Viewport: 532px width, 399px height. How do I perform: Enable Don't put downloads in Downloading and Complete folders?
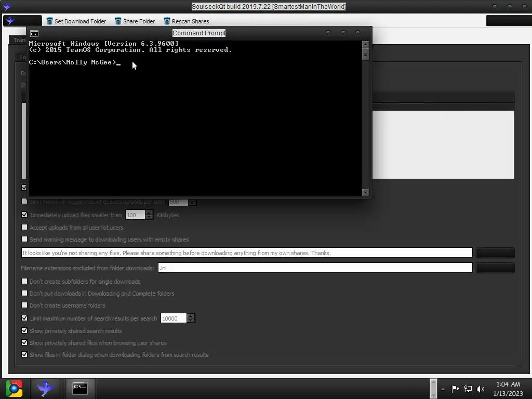coord(24,293)
